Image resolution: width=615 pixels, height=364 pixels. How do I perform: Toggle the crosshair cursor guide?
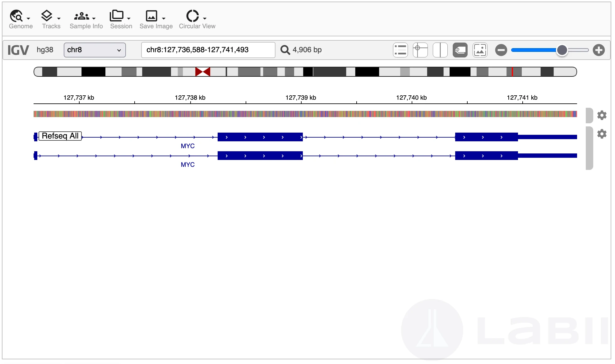[x=420, y=50]
